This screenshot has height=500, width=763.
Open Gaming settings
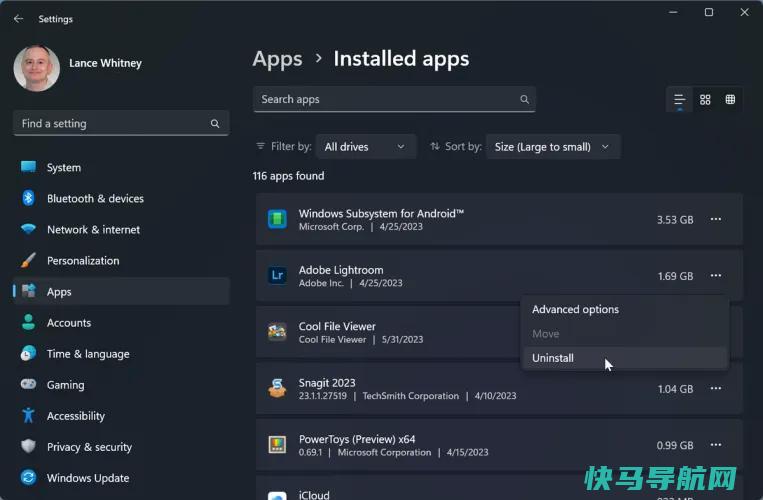tap(121, 385)
